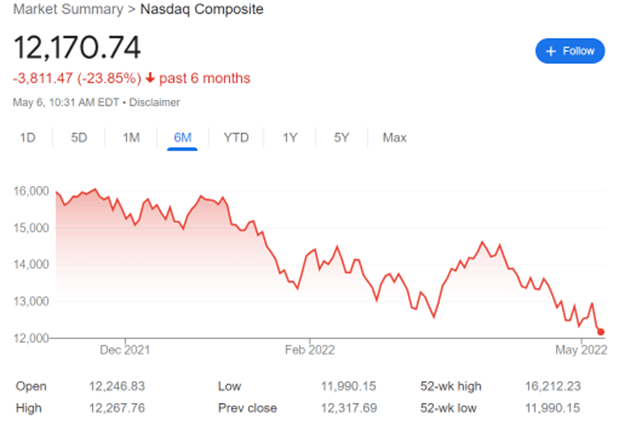Click the Feb 2022 axis label
The width and height of the screenshot is (633, 425).
pos(310,350)
